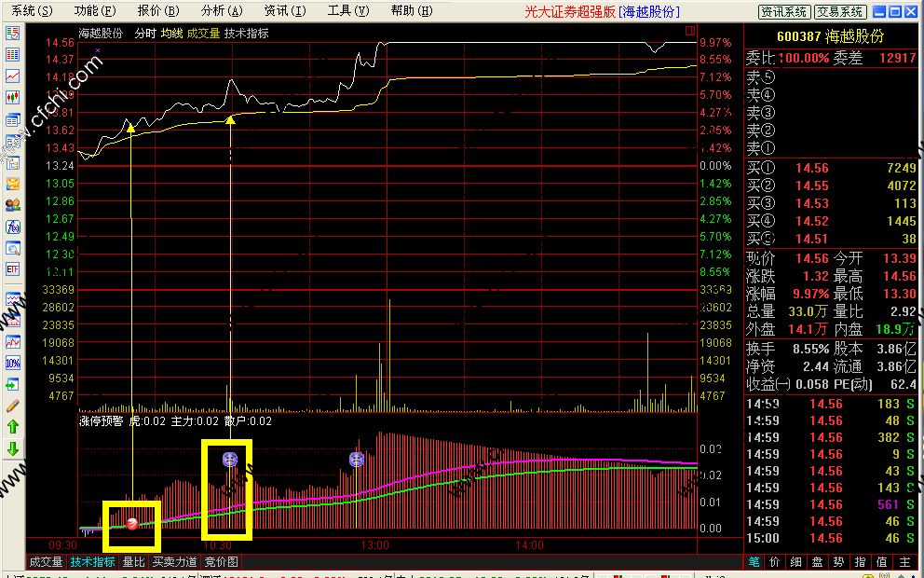Image resolution: width=924 pixels, height=578 pixels.
Task: Click the red ball signal marker in indicator chart
Action: (133, 523)
